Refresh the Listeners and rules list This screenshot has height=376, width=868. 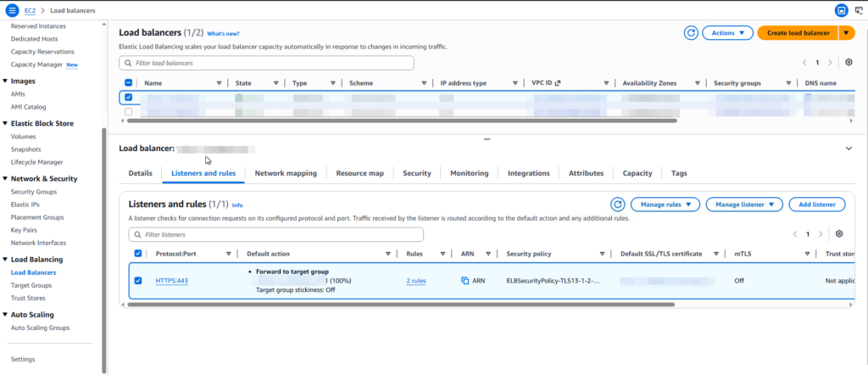point(618,205)
